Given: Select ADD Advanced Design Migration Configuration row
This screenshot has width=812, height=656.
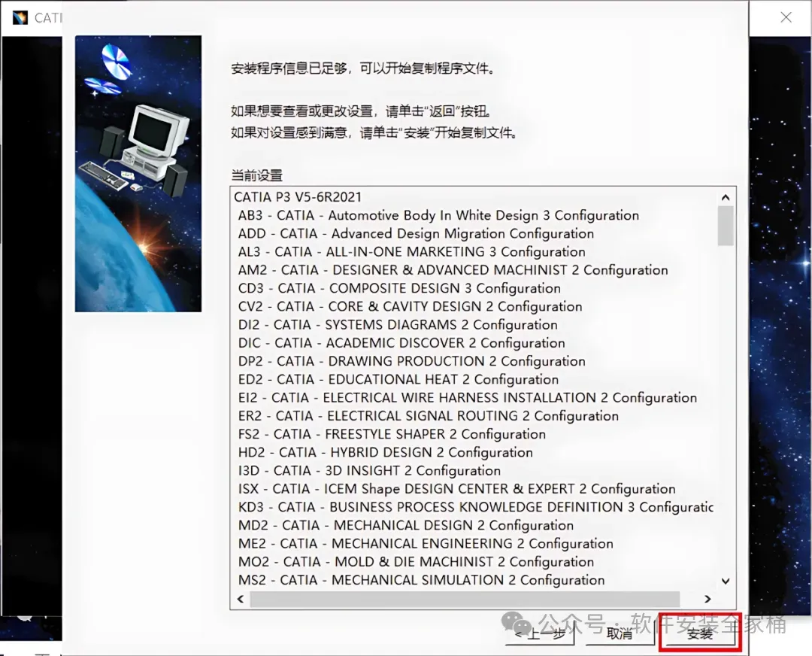Looking at the screenshot, I should (x=416, y=233).
